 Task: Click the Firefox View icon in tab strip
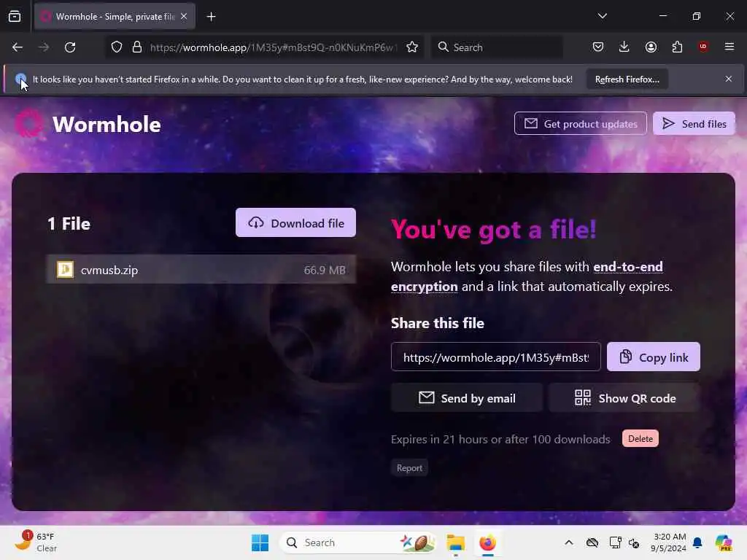click(x=15, y=16)
